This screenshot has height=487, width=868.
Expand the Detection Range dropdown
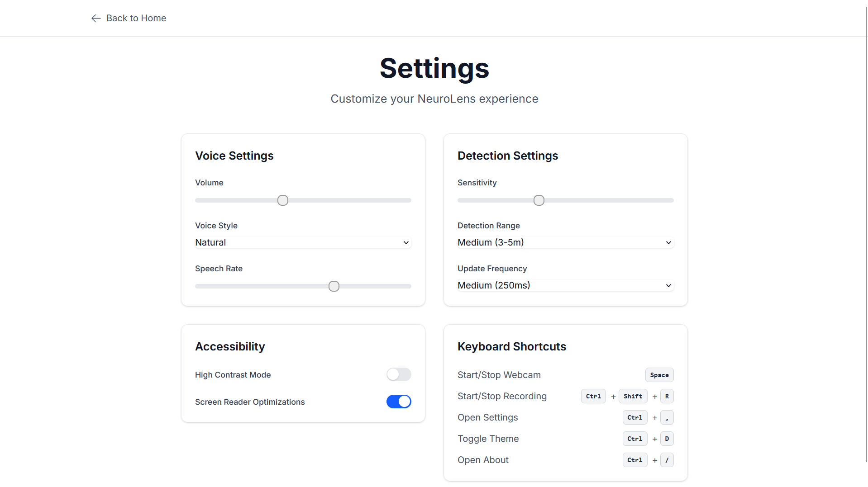click(x=565, y=242)
